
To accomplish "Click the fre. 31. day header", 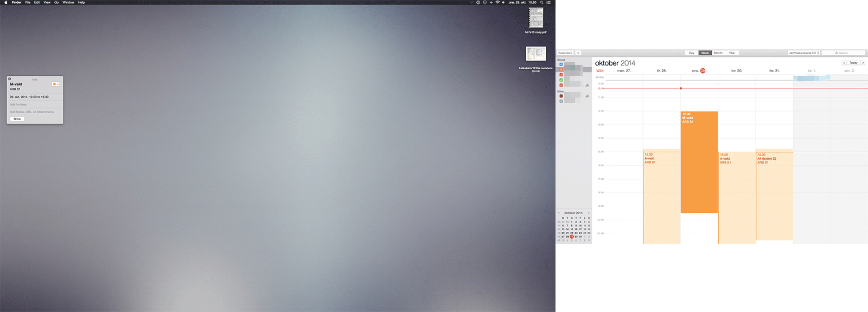I will click(x=774, y=71).
